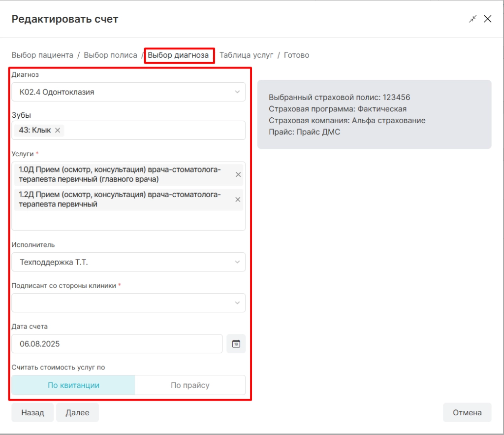504x435 pixels.
Task: Remove the 1.2Д service entry
Action: pos(238,200)
